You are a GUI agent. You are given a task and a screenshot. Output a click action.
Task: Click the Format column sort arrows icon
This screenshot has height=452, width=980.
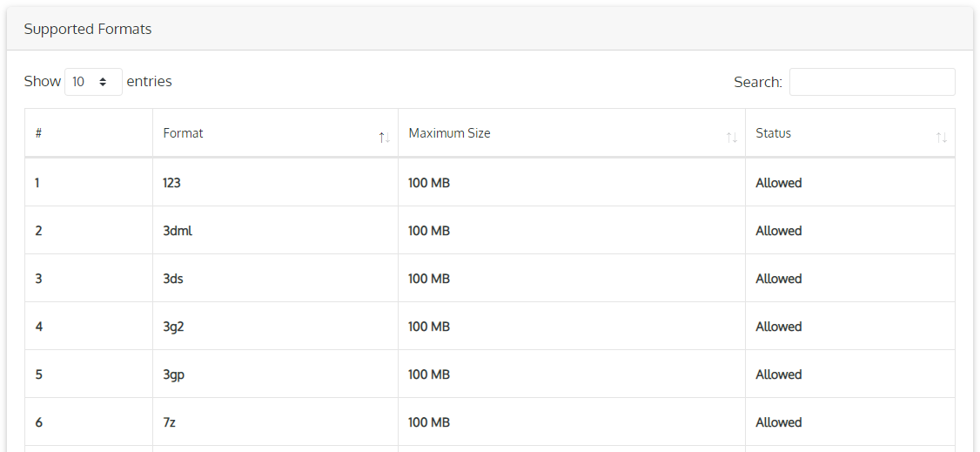point(384,138)
